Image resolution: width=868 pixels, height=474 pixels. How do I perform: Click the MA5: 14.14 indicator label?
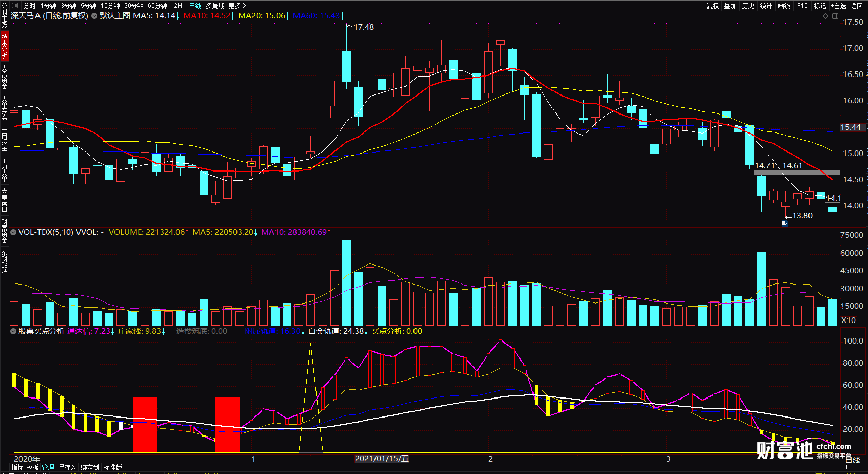point(156,16)
